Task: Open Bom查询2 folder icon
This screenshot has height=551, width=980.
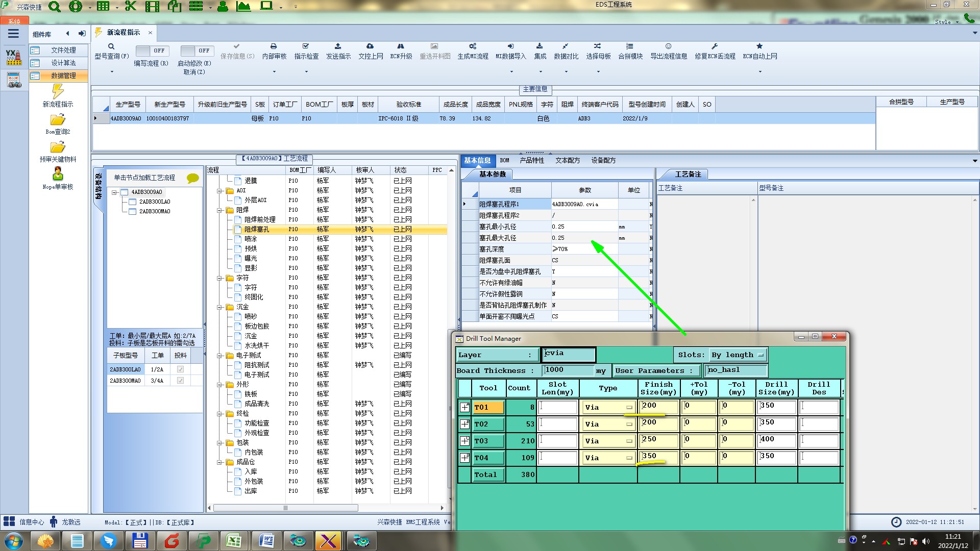Action: [58, 120]
